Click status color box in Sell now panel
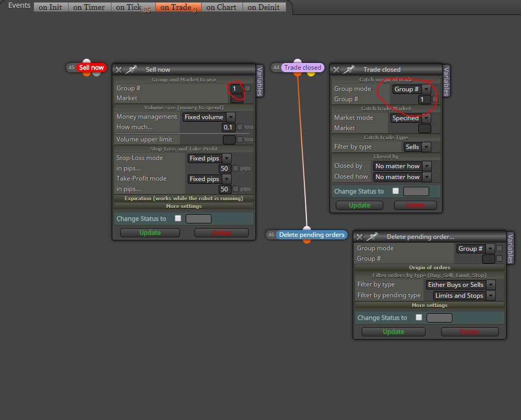The image size is (521, 420). click(x=199, y=219)
